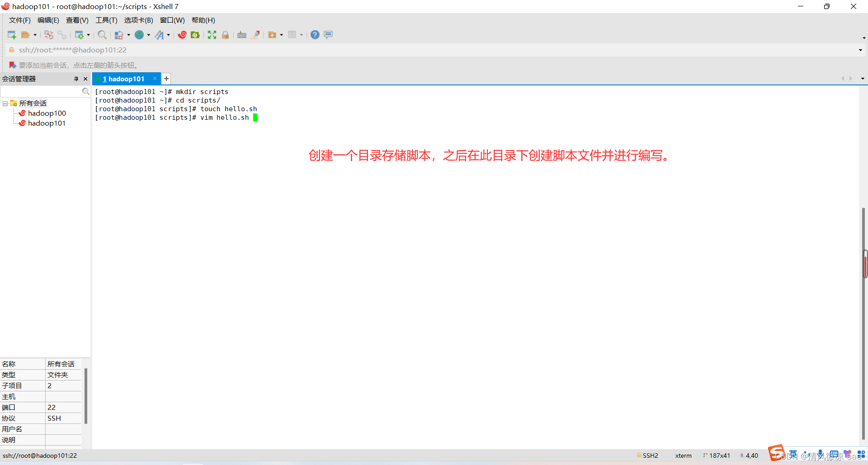Expand the globe encoding dropdown arrow
This screenshot has width=868, height=465.
(148, 35)
